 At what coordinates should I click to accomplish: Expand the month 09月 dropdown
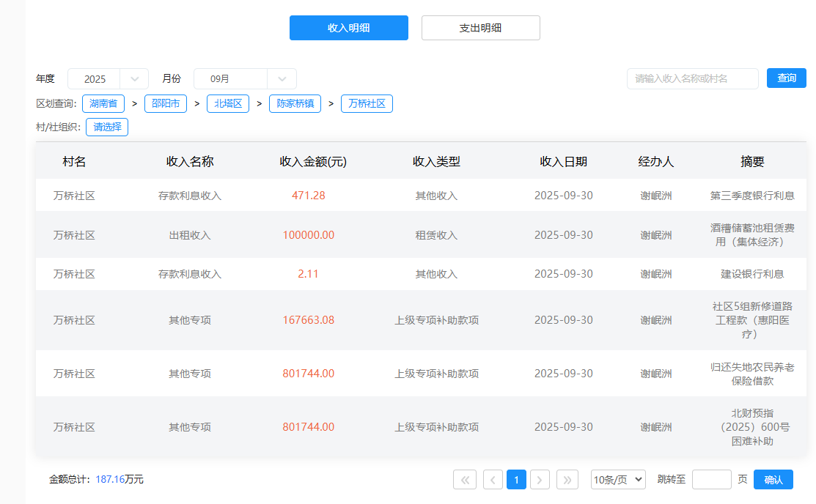coord(245,79)
